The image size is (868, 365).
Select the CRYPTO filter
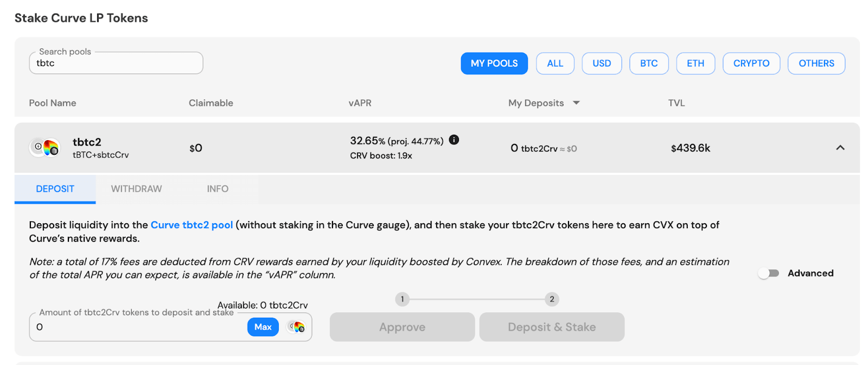point(751,63)
